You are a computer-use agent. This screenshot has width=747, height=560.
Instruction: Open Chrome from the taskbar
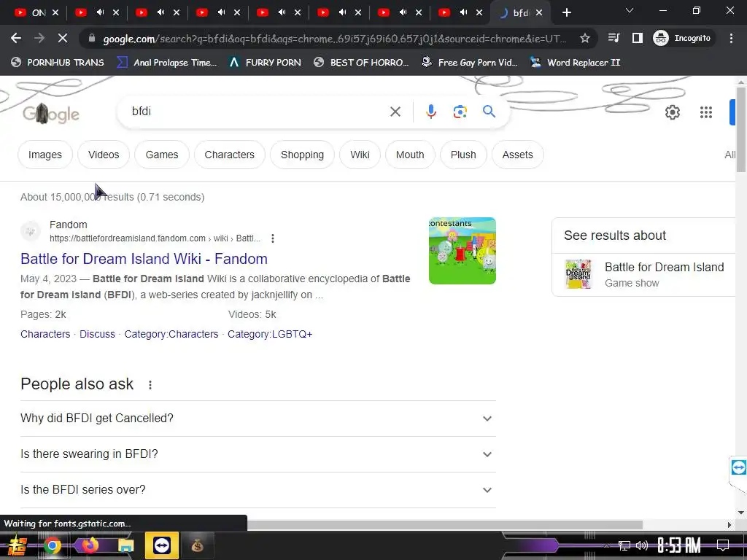click(x=53, y=545)
